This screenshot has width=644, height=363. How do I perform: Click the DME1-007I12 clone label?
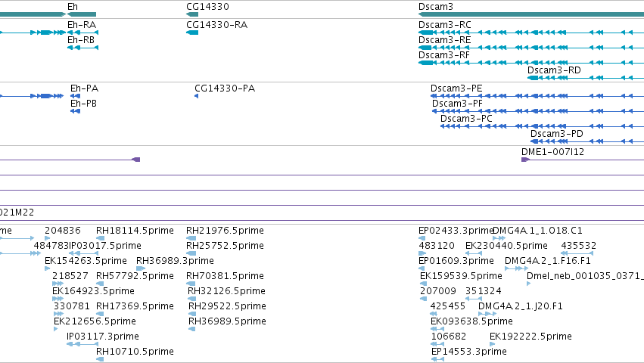(x=552, y=152)
